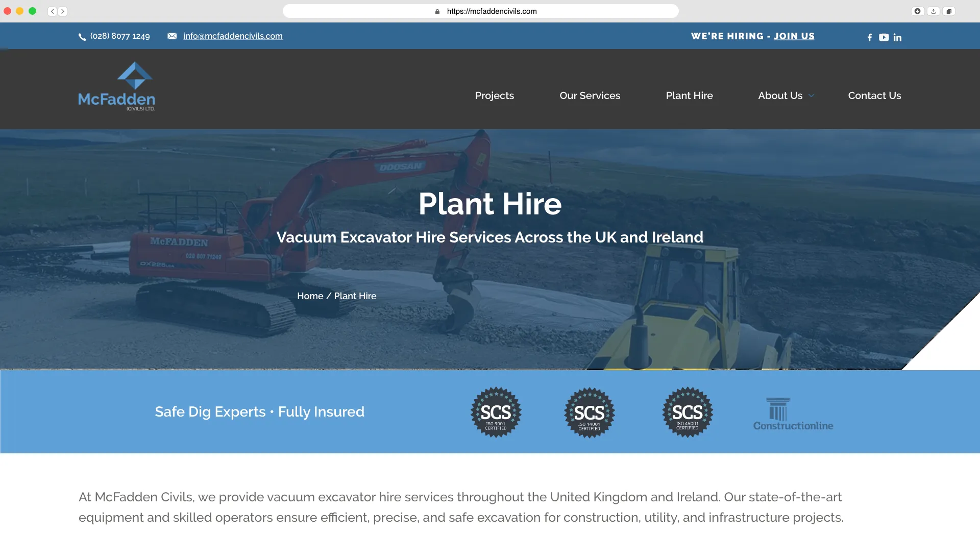Open the Plant Hire menu item
Image resolution: width=980 pixels, height=558 pixels.
[x=689, y=95]
